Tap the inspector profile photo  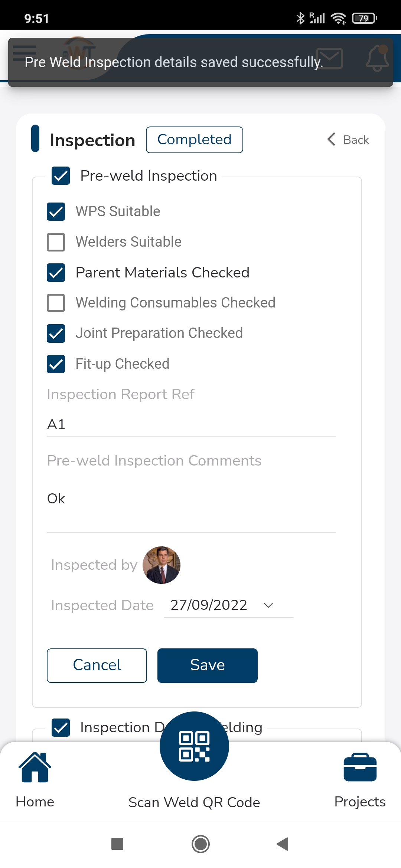click(x=162, y=565)
